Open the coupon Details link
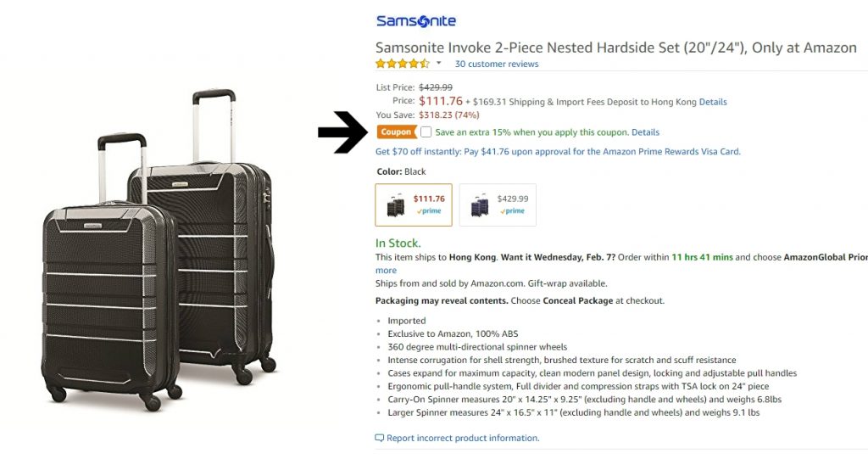Screen dimensions: 868x459 click(x=645, y=132)
